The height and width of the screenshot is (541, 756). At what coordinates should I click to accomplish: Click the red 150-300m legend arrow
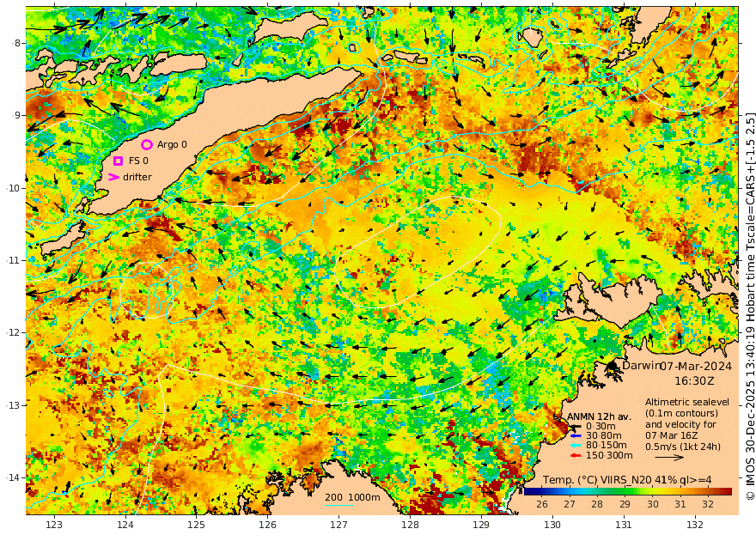pos(576,455)
